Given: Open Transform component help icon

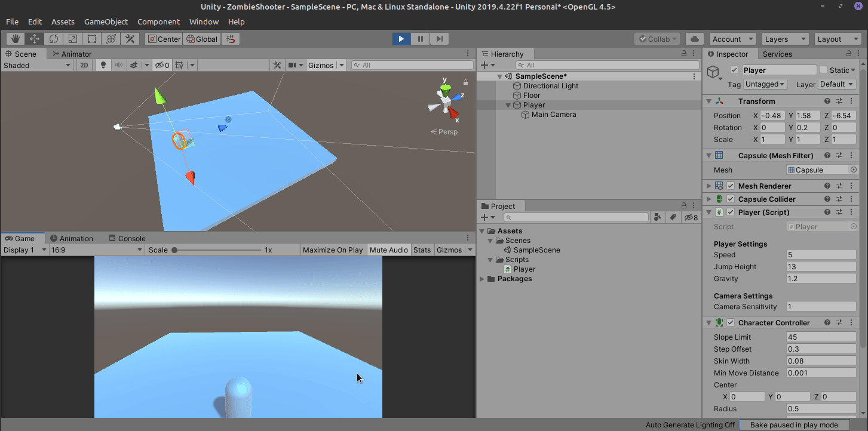Looking at the screenshot, I should click(x=827, y=101).
